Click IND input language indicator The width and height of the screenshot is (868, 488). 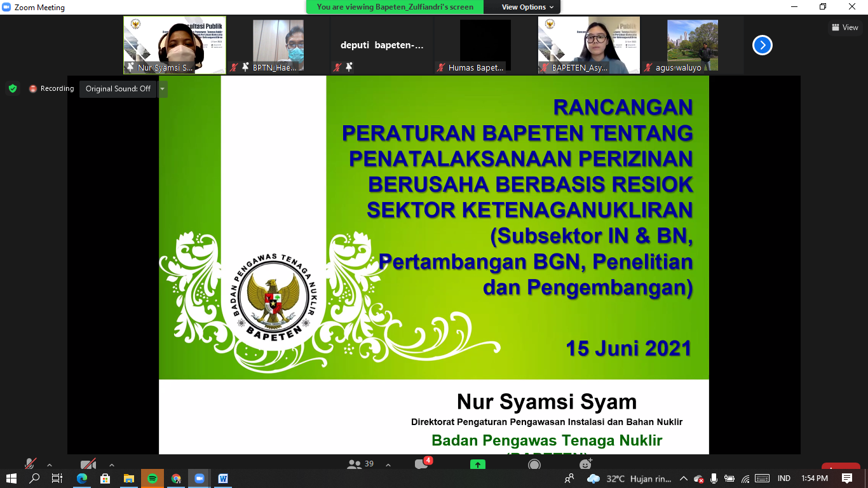[784, 478]
